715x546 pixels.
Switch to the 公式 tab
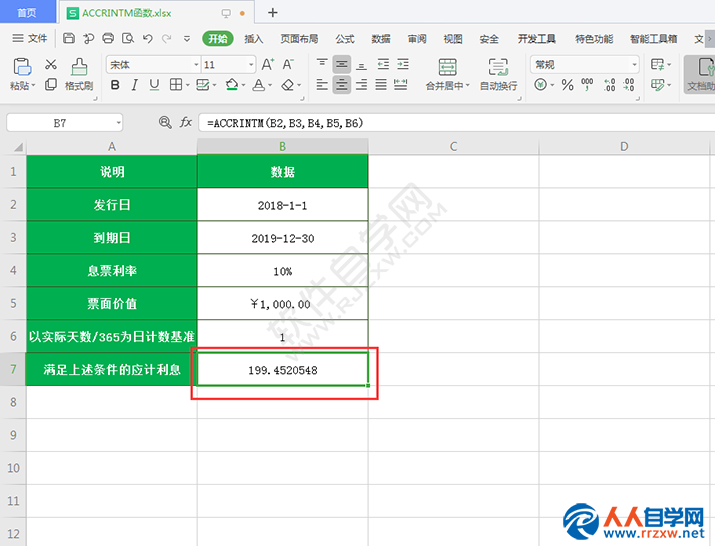[x=345, y=39]
